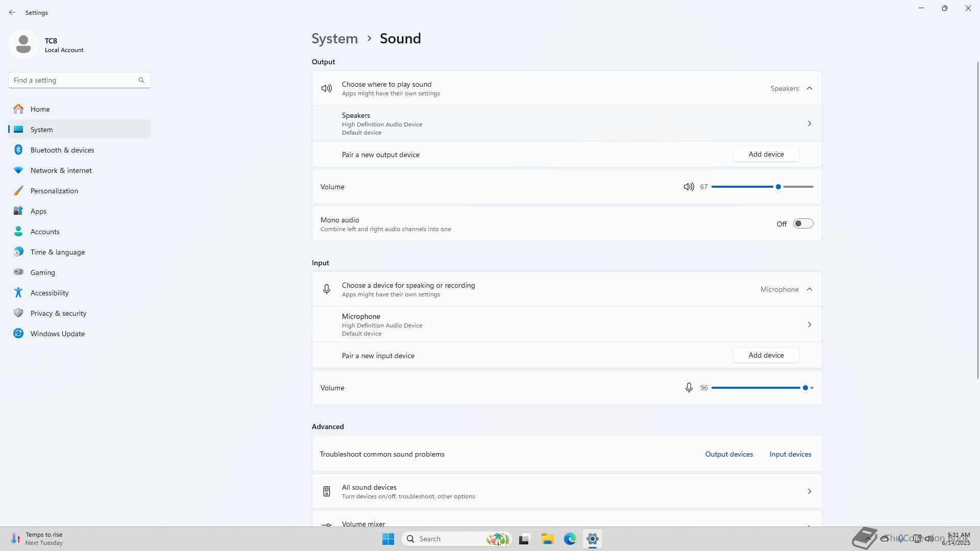Open Speakers device properties chevron
Image resolution: width=980 pixels, height=551 pixels.
coord(809,123)
